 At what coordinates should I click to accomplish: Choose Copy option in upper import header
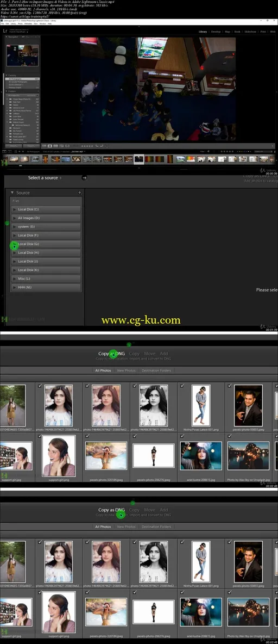point(134,354)
